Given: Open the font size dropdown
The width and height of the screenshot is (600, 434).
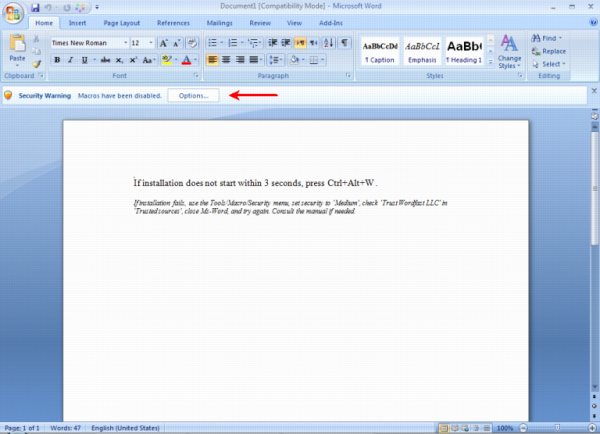Looking at the screenshot, I should tap(151, 44).
